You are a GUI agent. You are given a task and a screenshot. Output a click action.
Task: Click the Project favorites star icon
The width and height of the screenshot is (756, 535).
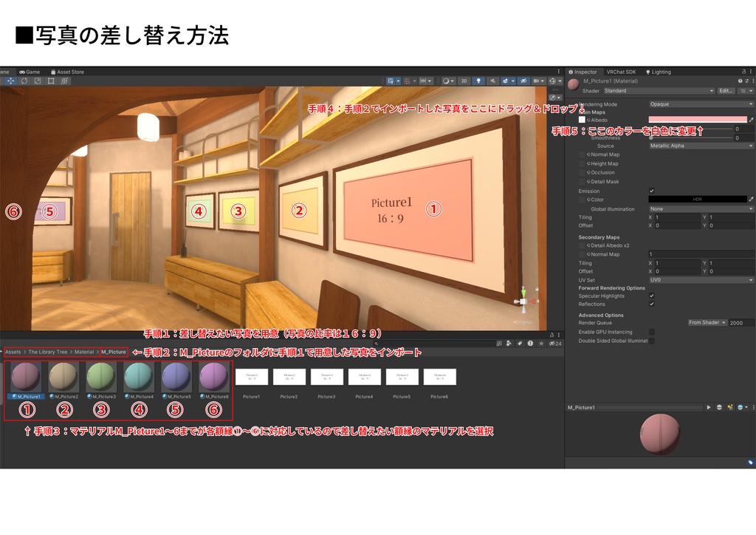[541, 344]
